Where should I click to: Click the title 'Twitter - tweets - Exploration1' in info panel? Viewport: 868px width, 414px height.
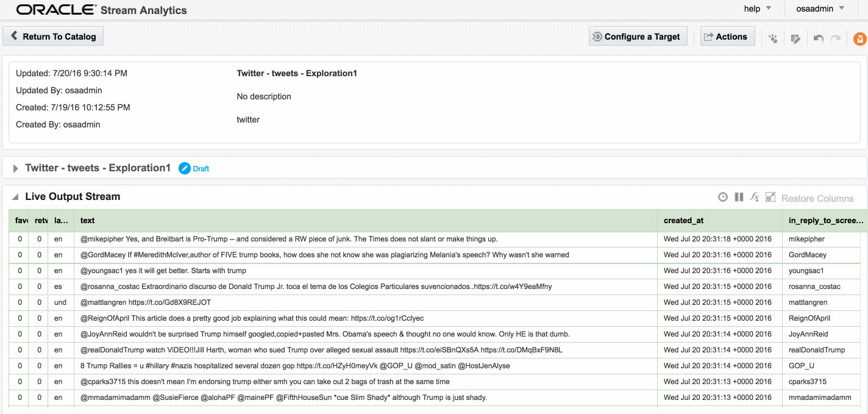(x=297, y=73)
